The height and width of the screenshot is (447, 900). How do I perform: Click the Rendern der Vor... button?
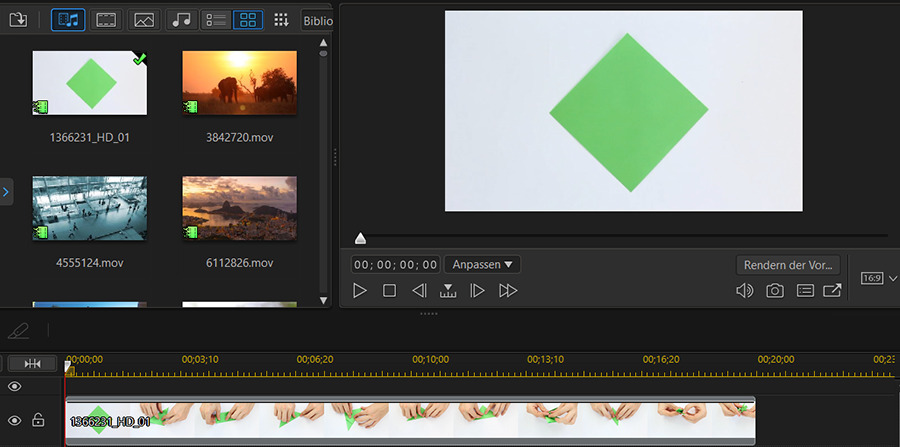tap(788, 265)
